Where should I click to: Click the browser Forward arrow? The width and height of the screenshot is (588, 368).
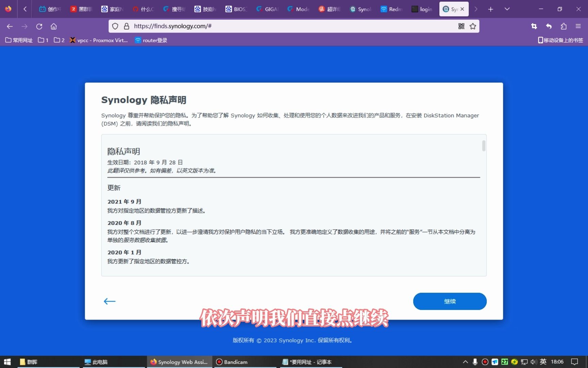point(24,26)
